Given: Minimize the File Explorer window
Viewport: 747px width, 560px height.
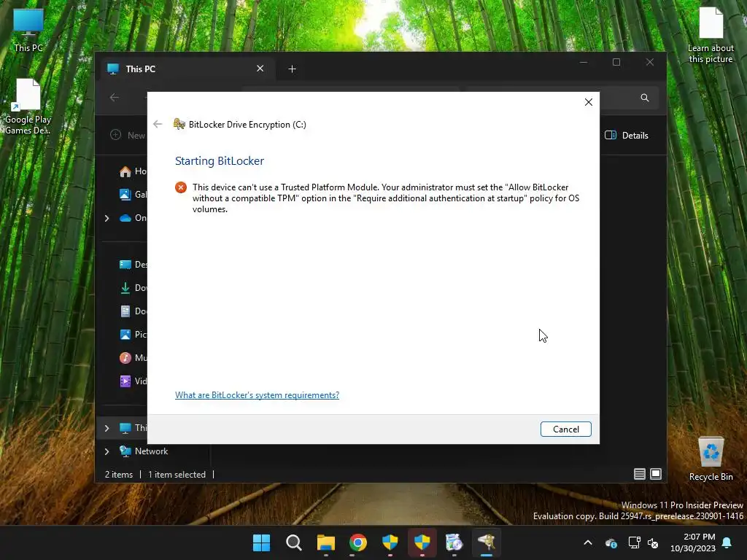Looking at the screenshot, I should [584, 63].
